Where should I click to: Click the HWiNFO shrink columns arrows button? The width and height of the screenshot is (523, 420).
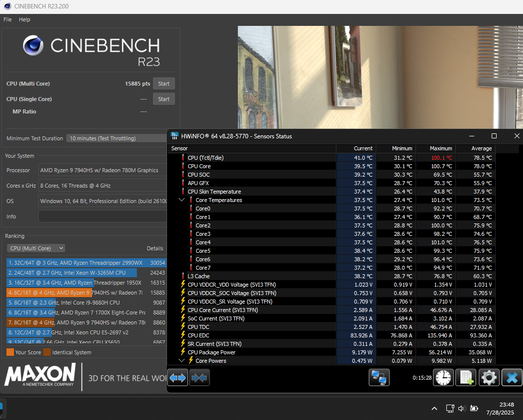(199, 378)
